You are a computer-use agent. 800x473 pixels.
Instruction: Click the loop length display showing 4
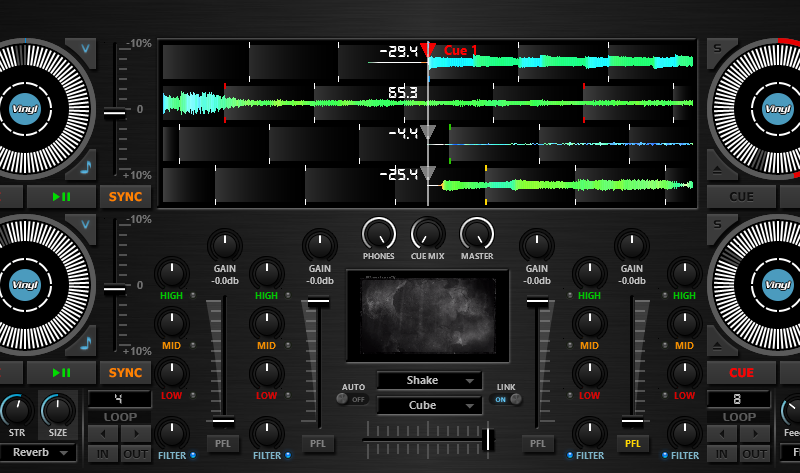pos(119,399)
